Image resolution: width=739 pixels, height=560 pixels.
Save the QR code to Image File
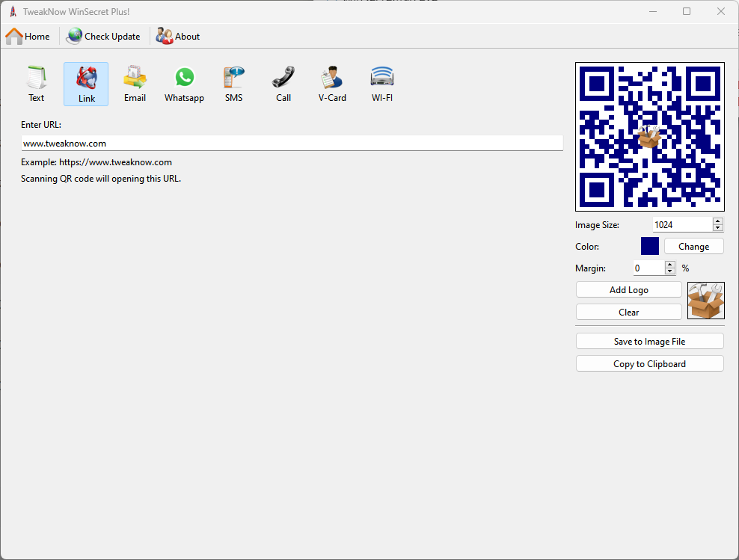pyautogui.click(x=649, y=342)
